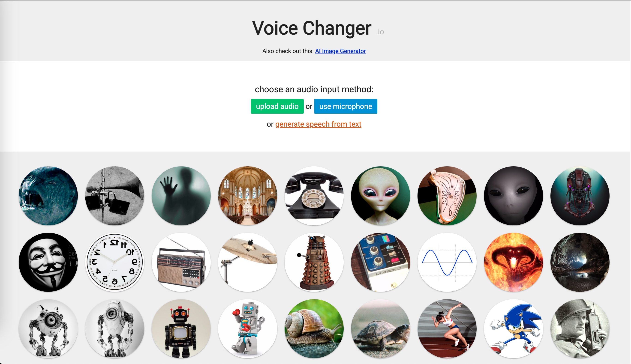The width and height of the screenshot is (631, 364).
Task: Click the blue use microphone button
Action: [x=346, y=106]
